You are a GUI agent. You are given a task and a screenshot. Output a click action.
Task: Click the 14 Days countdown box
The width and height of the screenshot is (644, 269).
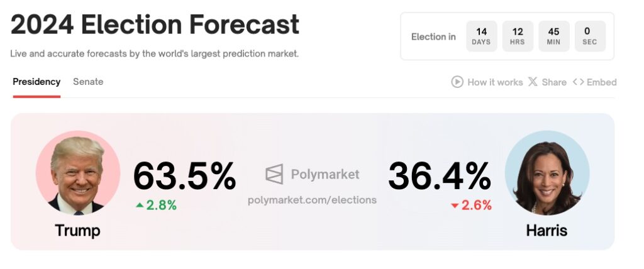(481, 36)
